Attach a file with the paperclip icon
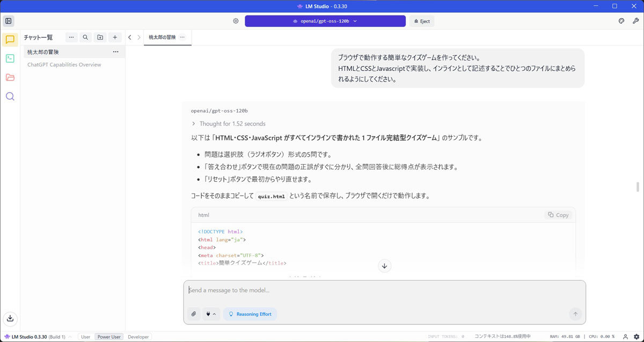This screenshot has width=644, height=342. tap(194, 314)
